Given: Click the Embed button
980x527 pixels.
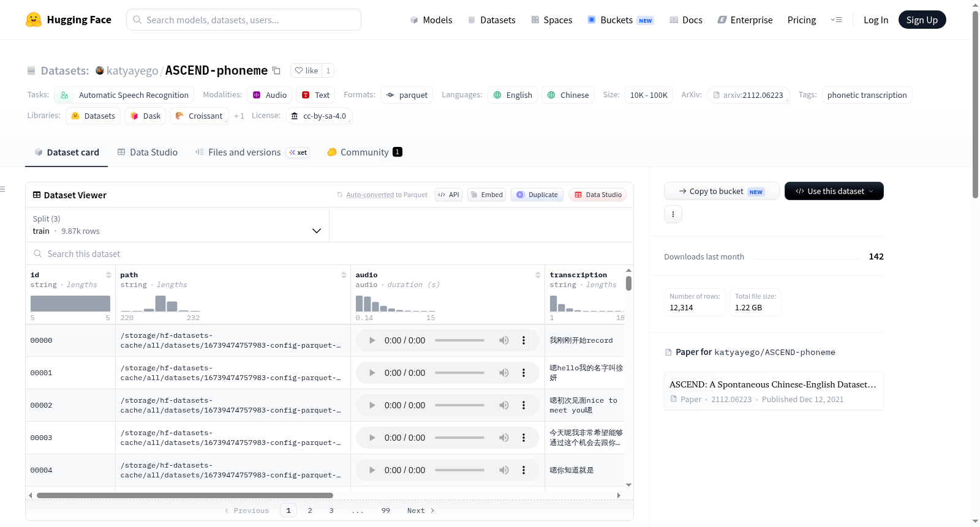Looking at the screenshot, I should pyautogui.click(x=486, y=195).
